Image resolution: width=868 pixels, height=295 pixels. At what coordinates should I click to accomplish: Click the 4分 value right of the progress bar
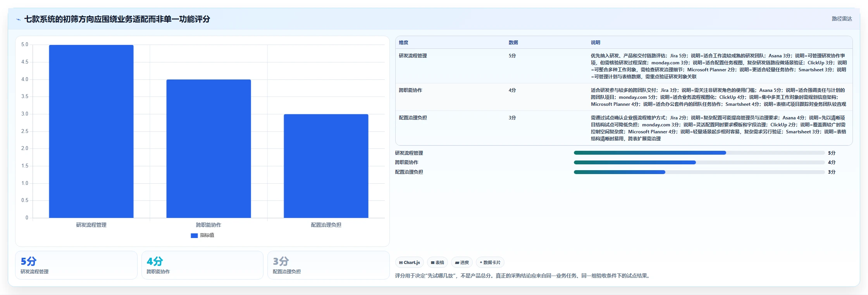(832, 162)
